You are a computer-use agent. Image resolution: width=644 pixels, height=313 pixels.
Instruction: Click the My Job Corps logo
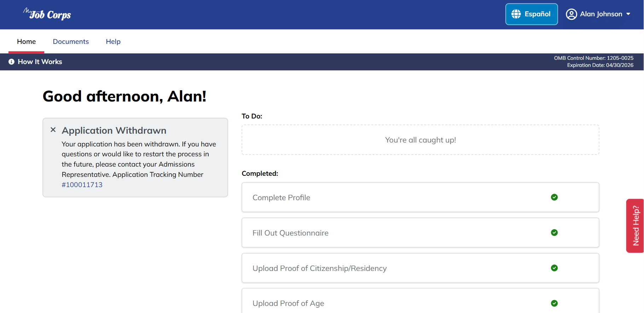pos(47,14)
